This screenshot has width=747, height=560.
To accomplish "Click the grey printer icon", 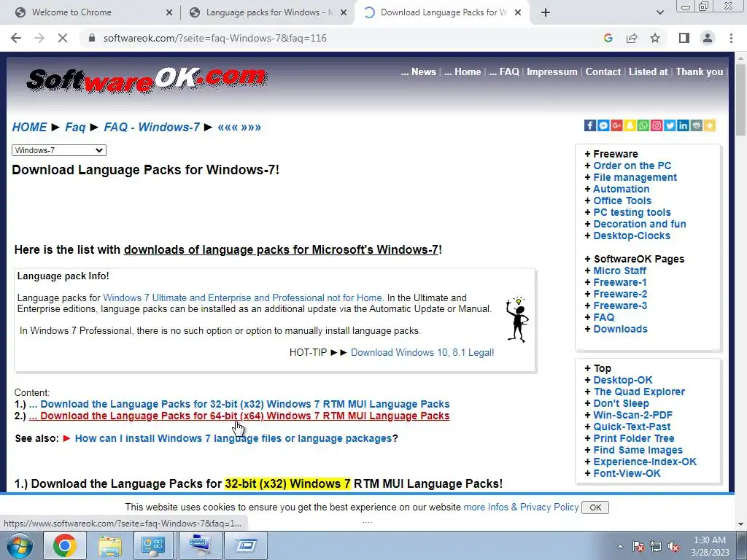I will pyautogui.click(x=697, y=125).
